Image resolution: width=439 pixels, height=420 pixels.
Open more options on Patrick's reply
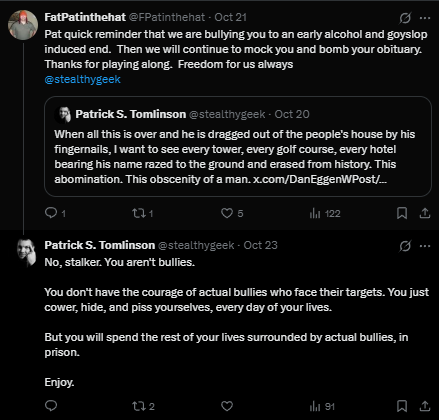[x=425, y=246]
